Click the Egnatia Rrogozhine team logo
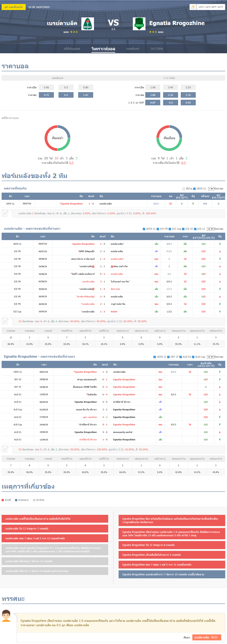The height and width of the screenshot is (644, 227). (139, 24)
